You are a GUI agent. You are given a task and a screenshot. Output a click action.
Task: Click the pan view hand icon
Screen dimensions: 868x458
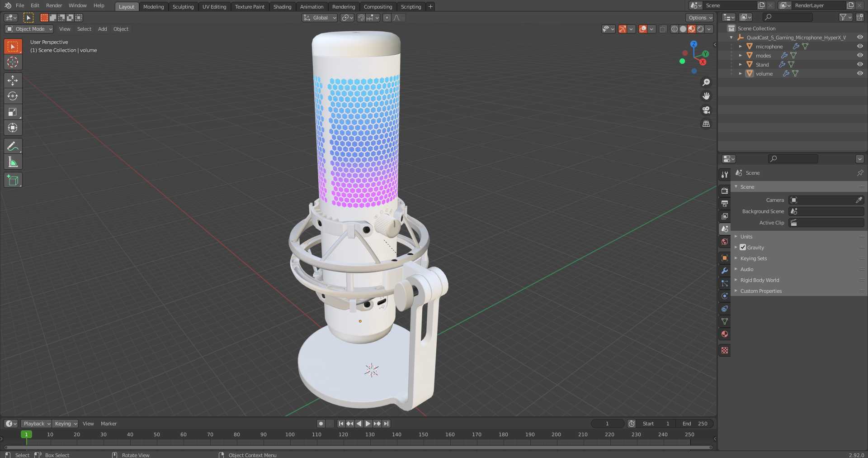click(x=706, y=96)
